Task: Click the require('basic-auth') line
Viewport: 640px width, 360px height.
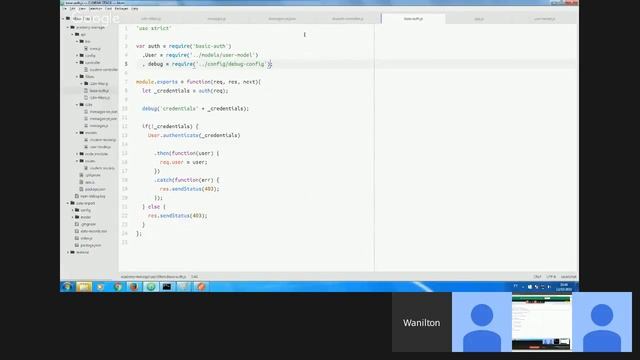Action: coord(183,46)
